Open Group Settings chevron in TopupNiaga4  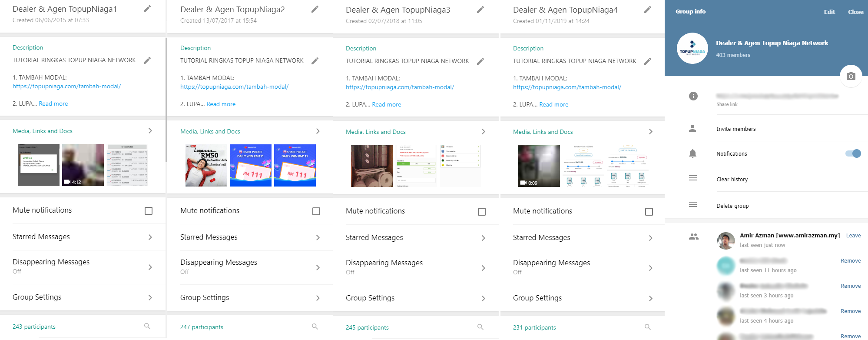[651, 299]
